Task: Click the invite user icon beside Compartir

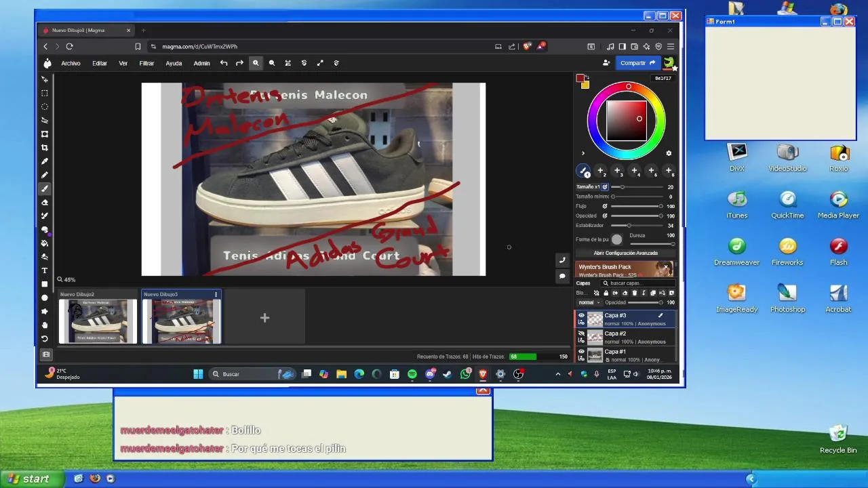Action: point(606,63)
